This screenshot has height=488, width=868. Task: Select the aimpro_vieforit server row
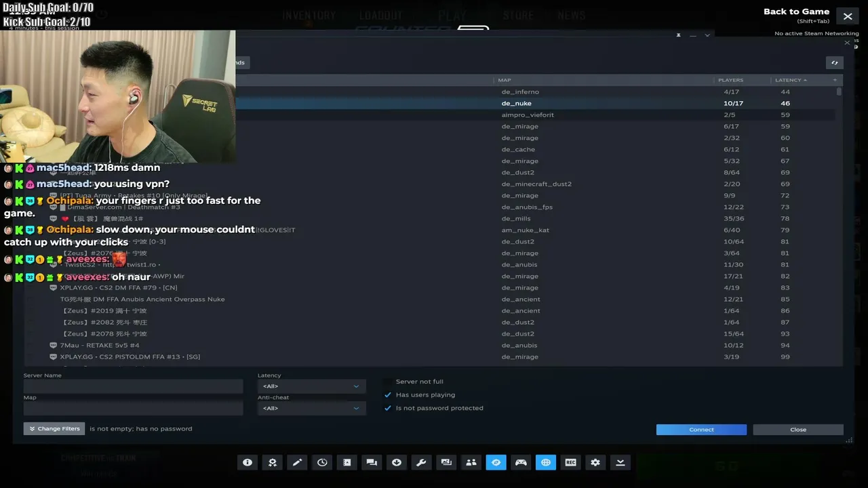[x=431, y=115]
